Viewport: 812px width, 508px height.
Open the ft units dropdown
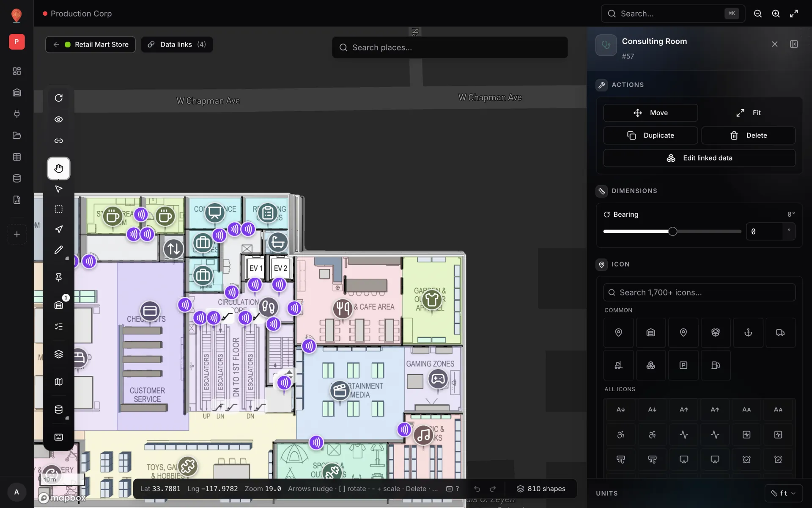783,493
